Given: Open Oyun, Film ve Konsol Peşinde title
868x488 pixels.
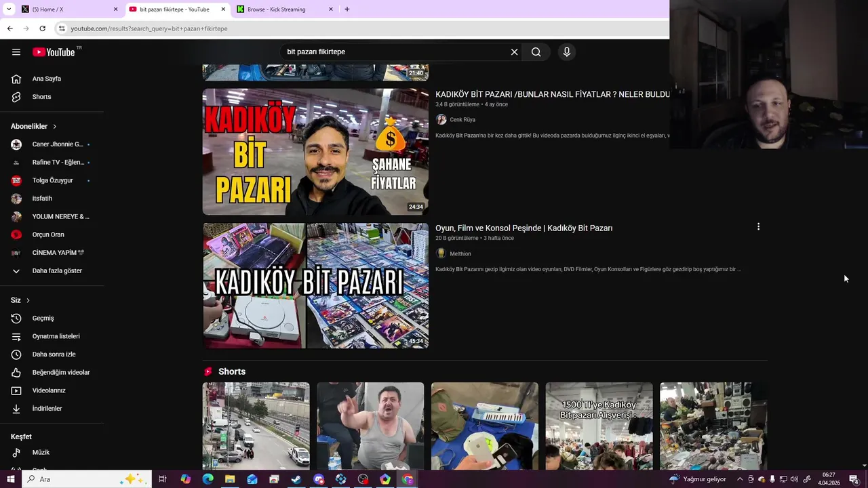Looking at the screenshot, I should 524,228.
